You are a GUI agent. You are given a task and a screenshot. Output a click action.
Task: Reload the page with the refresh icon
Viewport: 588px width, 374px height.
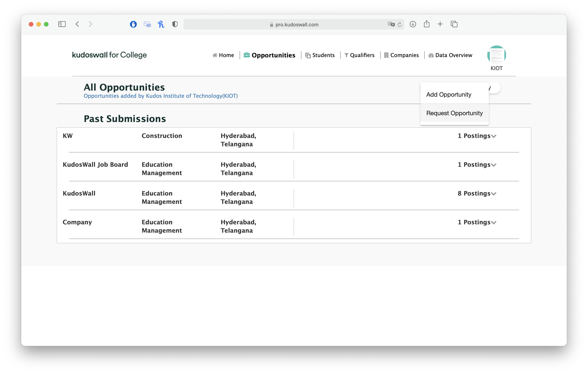(400, 24)
